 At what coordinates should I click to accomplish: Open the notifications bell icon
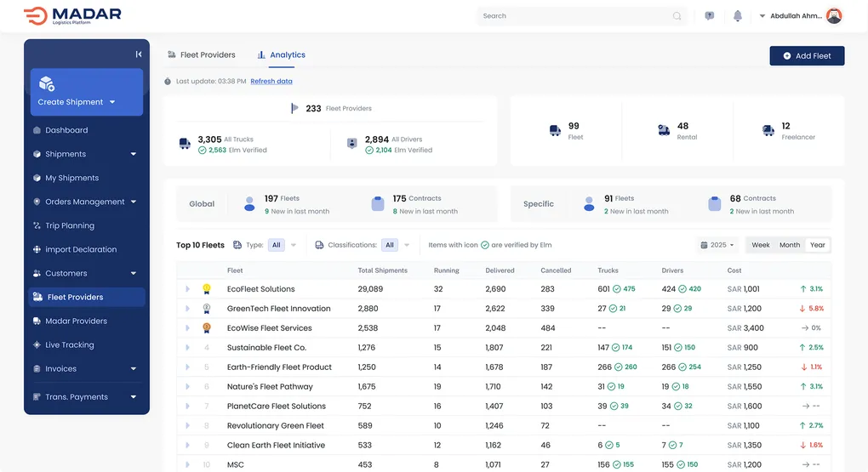click(x=738, y=16)
